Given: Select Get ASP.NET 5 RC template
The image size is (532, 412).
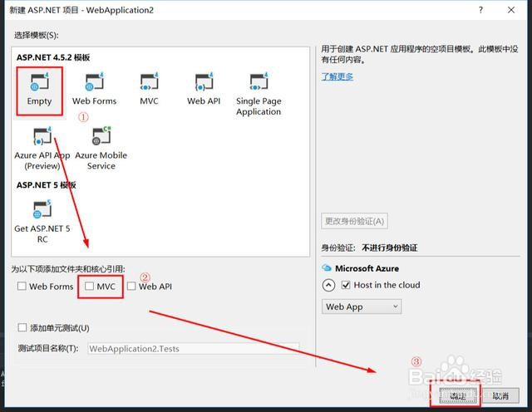Looking at the screenshot, I should [x=42, y=222].
